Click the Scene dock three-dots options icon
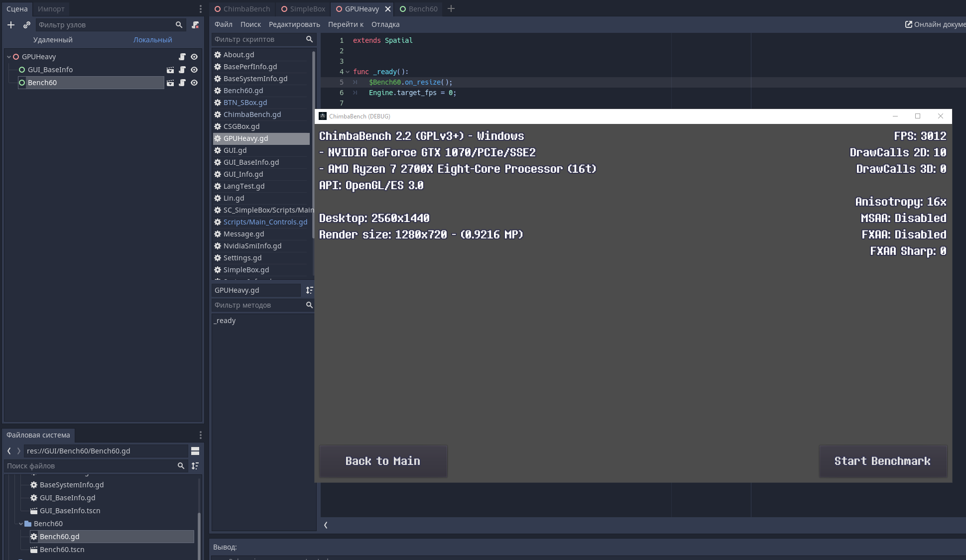Screen dimensions: 966x560 coord(200,9)
